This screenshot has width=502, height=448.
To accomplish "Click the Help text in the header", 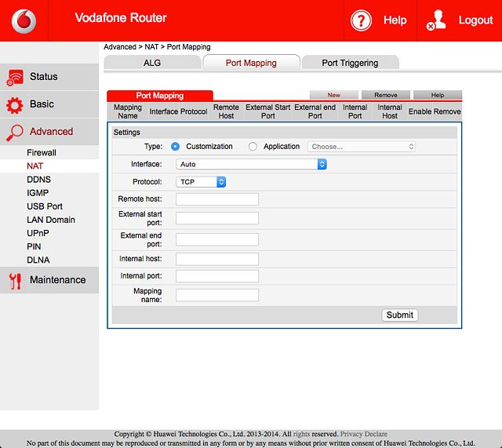I will click(x=395, y=20).
